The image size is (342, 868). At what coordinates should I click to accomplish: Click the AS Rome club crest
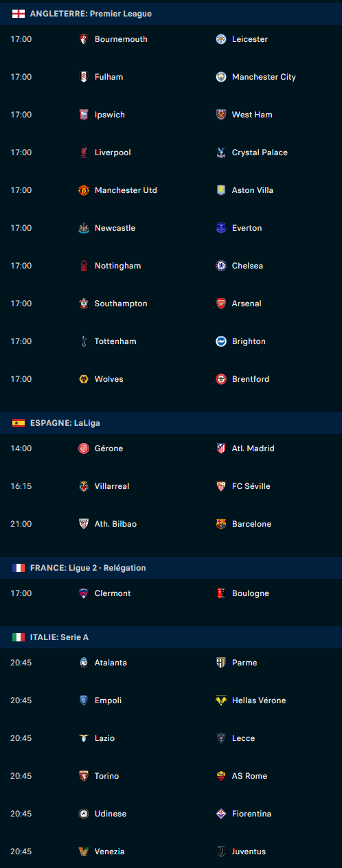(221, 776)
